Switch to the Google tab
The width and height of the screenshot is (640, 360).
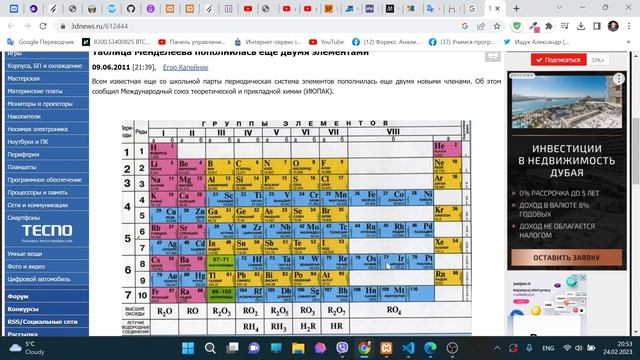click(x=471, y=8)
